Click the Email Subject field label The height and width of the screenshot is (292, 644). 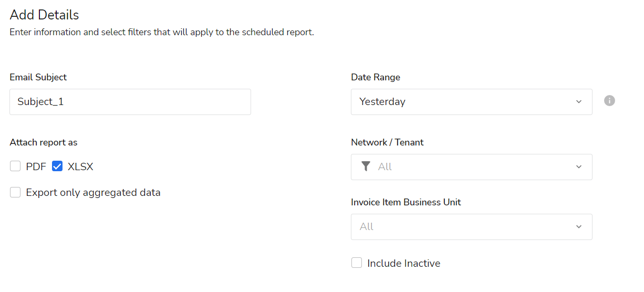38,77
